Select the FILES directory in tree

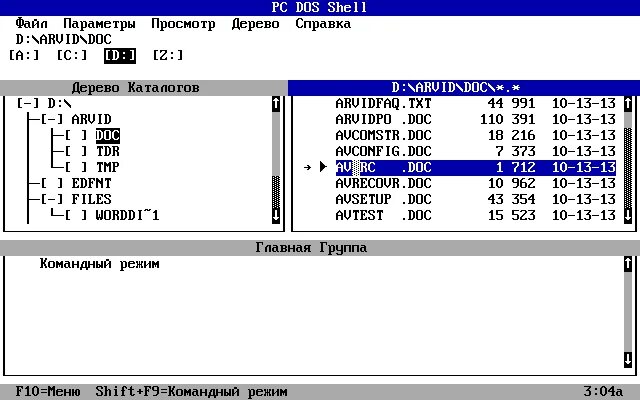tap(91, 199)
